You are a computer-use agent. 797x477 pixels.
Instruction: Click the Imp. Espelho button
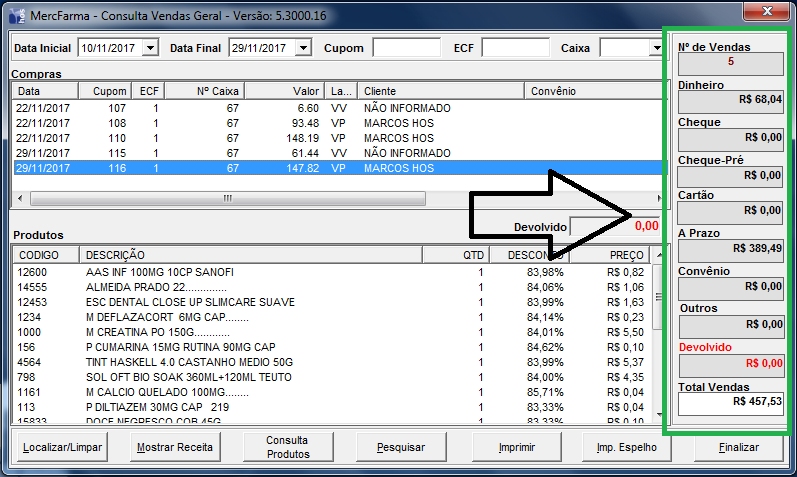626,448
